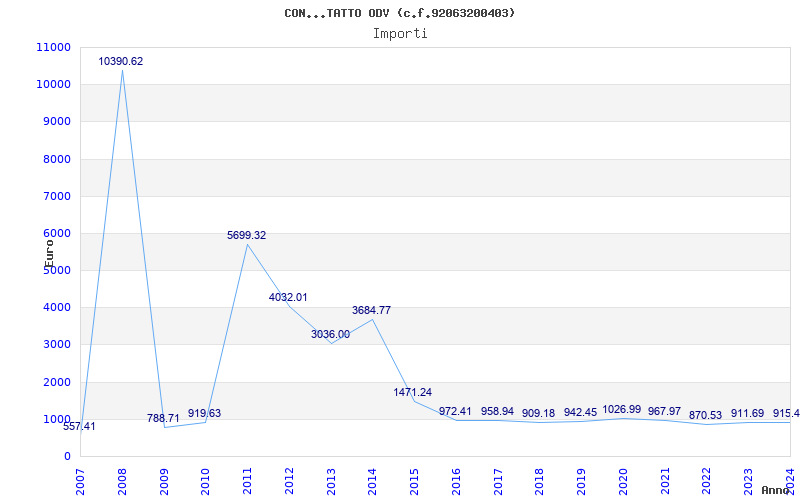Image resolution: width=800 pixels, height=500 pixels.
Task: Click the x-axis year 2019
Action: click(x=581, y=482)
